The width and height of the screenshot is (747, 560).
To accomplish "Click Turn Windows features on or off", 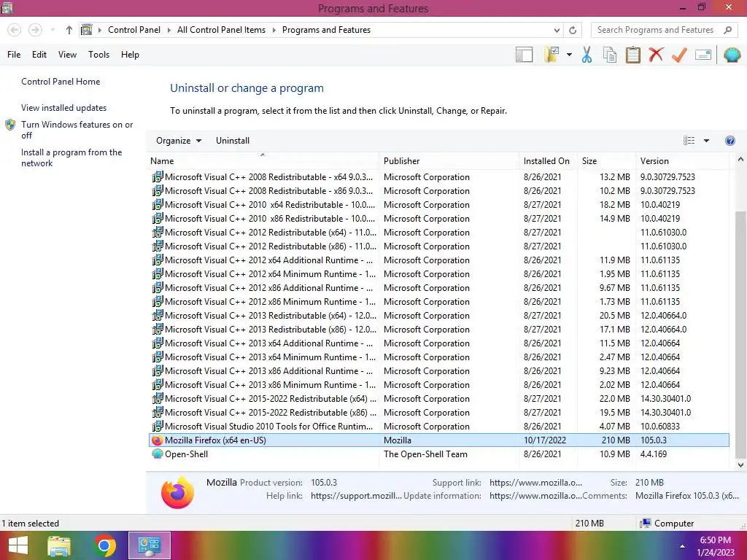I will [77, 130].
